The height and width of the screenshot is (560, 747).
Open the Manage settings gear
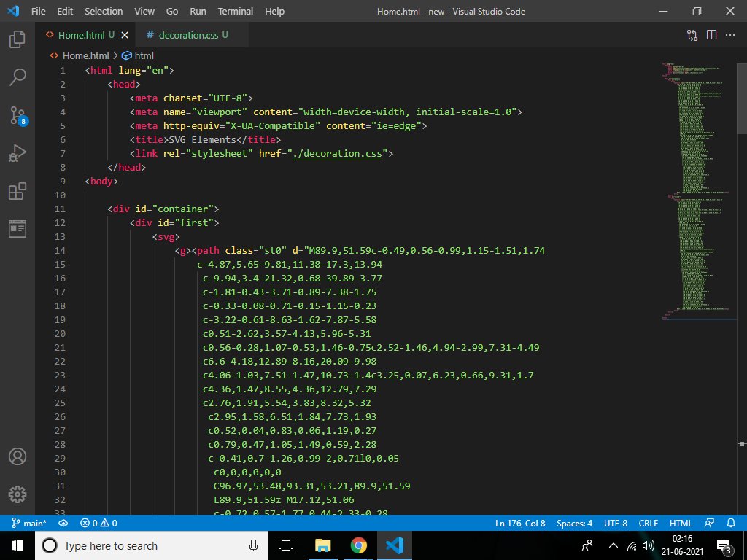18,494
